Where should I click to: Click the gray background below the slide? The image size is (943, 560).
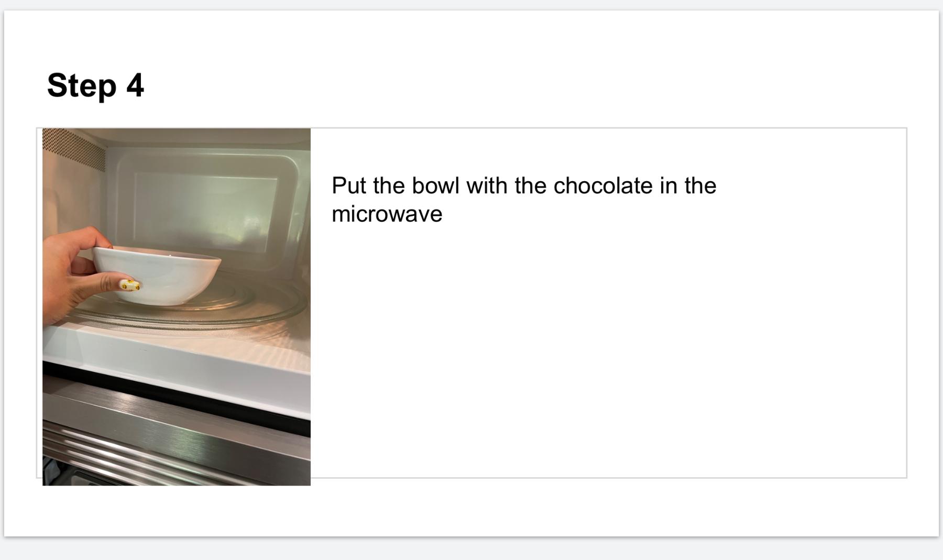click(471, 549)
